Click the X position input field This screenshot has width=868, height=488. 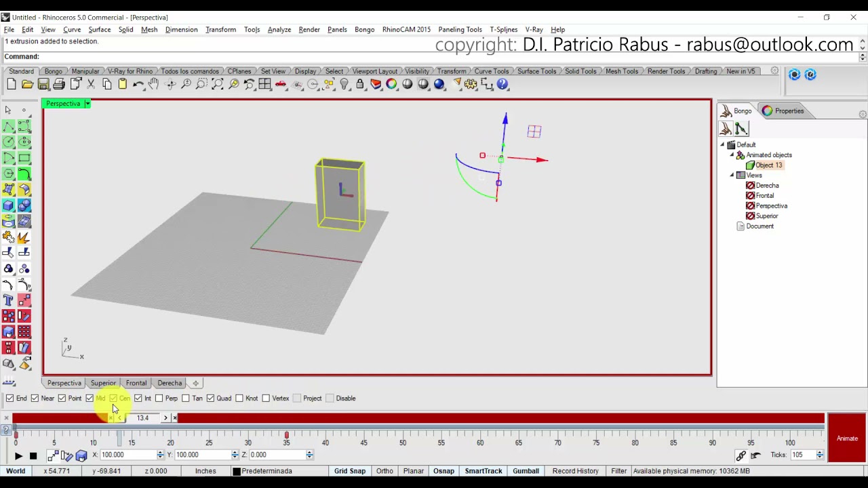[x=127, y=455]
